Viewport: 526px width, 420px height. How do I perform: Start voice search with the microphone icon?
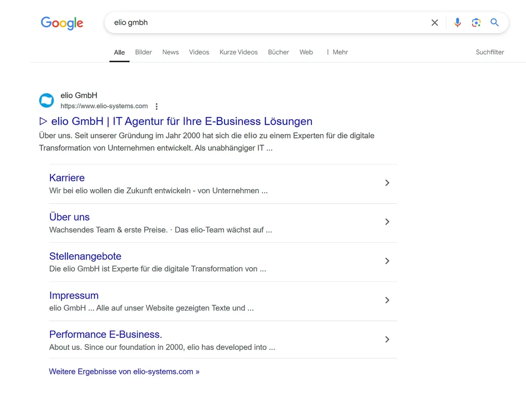pos(457,22)
